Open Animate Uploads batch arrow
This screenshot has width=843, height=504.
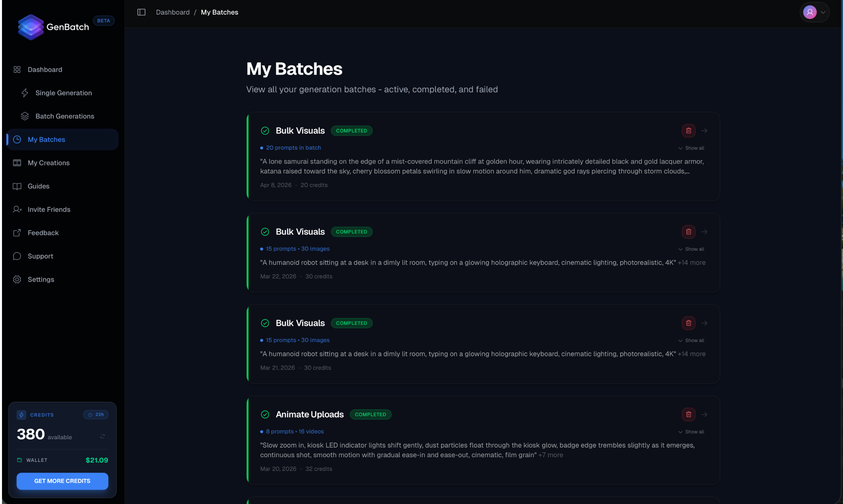tap(704, 414)
